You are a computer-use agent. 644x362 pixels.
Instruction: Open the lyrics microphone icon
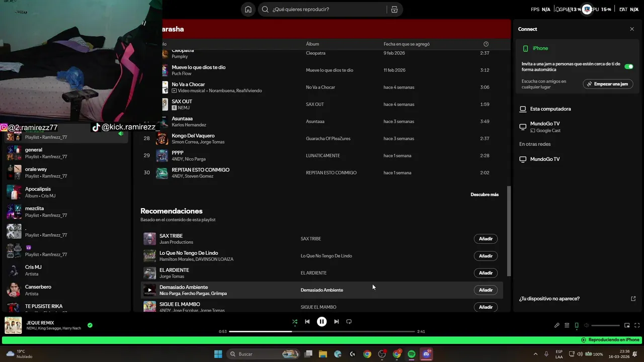(557, 325)
